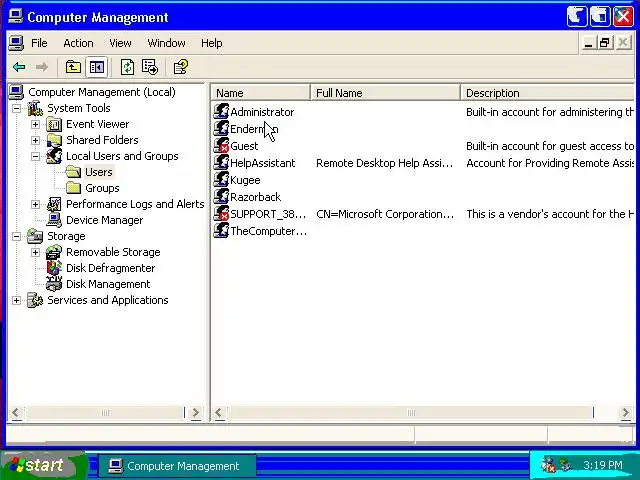Click the Performance Logs and Alerts icon
This screenshot has width=640, height=480.
tap(54, 204)
